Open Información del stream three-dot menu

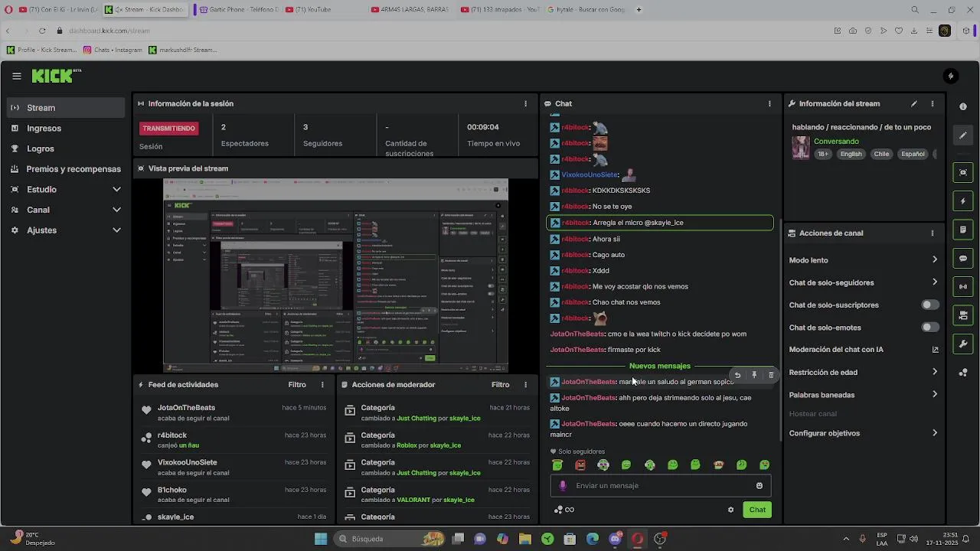click(x=932, y=103)
